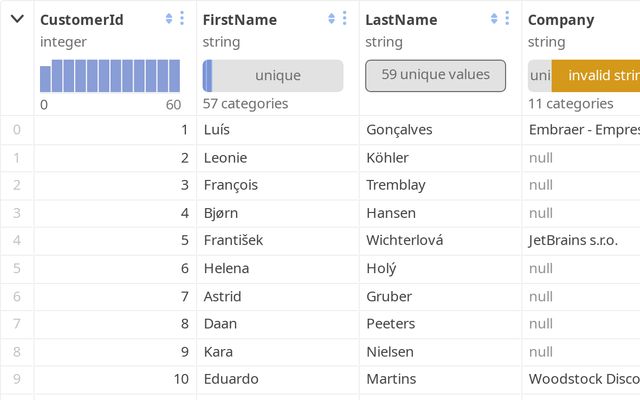Image resolution: width=640 pixels, height=400 pixels.
Task: Open LastName column options menu
Action: (x=508, y=19)
